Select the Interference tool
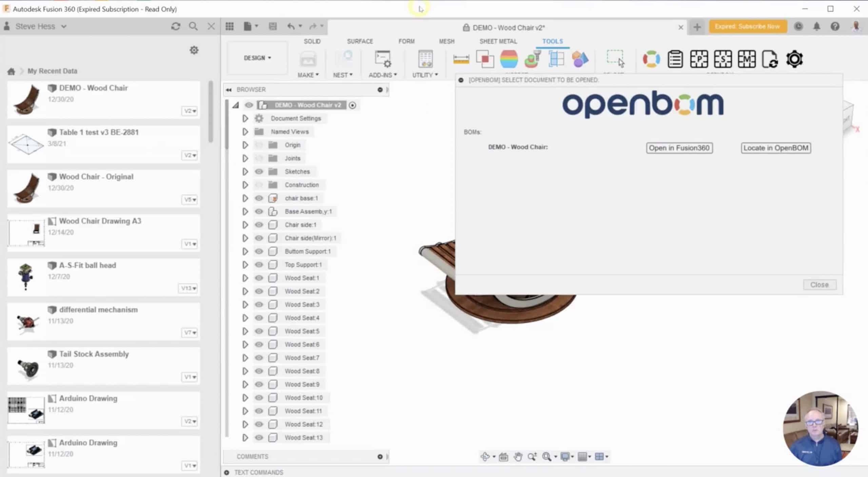Image resolution: width=868 pixels, height=477 pixels. tap(485, 59)
